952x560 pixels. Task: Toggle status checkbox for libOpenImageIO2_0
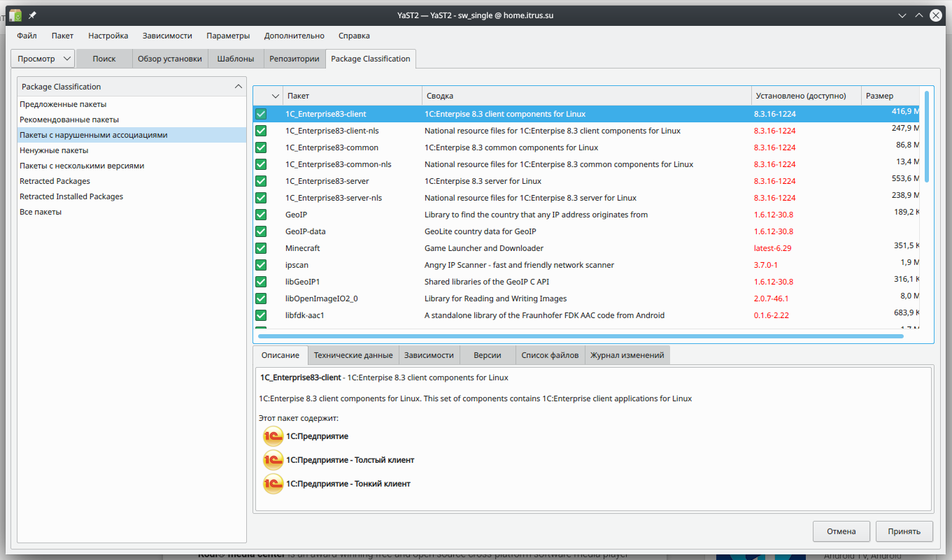tap(261, 299)
